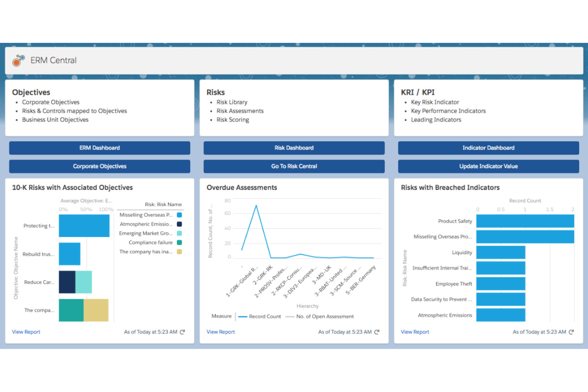The height and width of the screenshot is (392, 588).
Task: View Report for 10-K Risks chart
Action: (26, 332)
